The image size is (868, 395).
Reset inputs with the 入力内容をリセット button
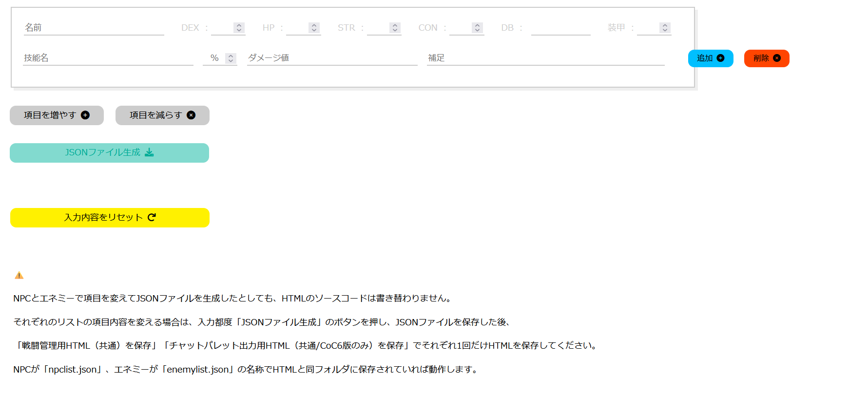pyautogui.click(x=110, y=218)
